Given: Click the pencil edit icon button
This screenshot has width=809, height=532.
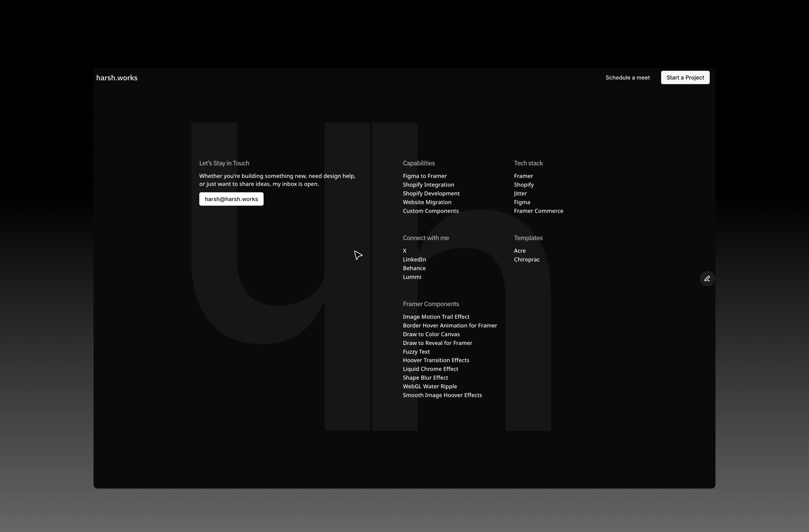Looking at the screenshot, I should pos(707,279).
